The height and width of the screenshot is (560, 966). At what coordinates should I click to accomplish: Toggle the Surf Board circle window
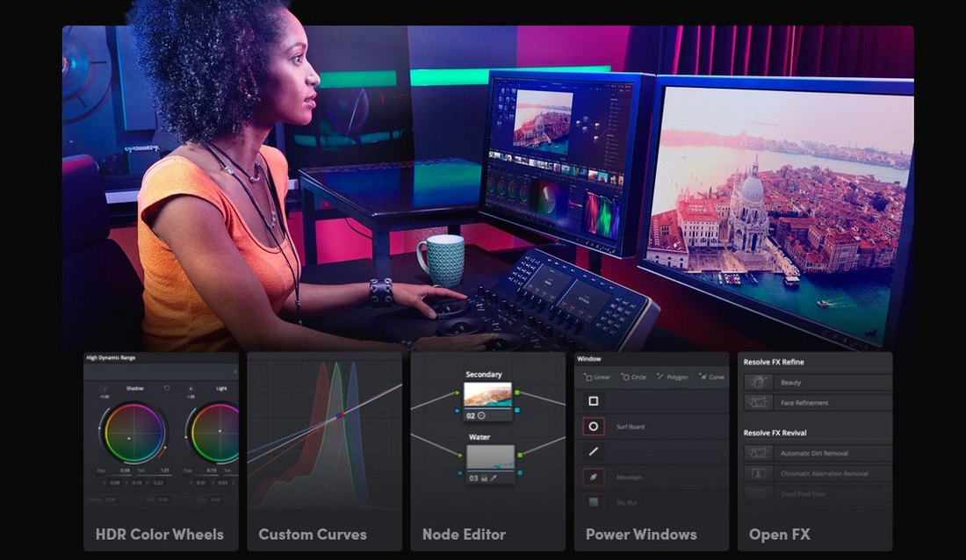[x=594, y=427]
